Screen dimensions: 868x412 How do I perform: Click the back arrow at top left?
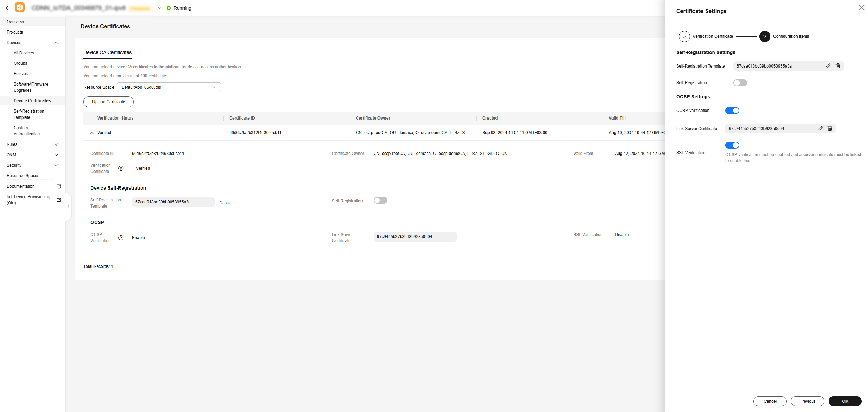click(7, 8)
